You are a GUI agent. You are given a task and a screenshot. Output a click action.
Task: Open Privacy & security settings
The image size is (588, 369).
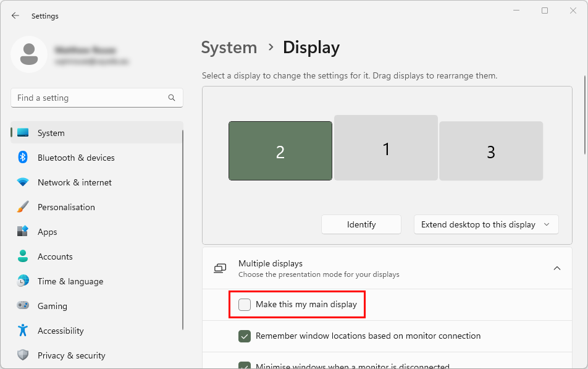pyautogui.click(x=71, y=355)
